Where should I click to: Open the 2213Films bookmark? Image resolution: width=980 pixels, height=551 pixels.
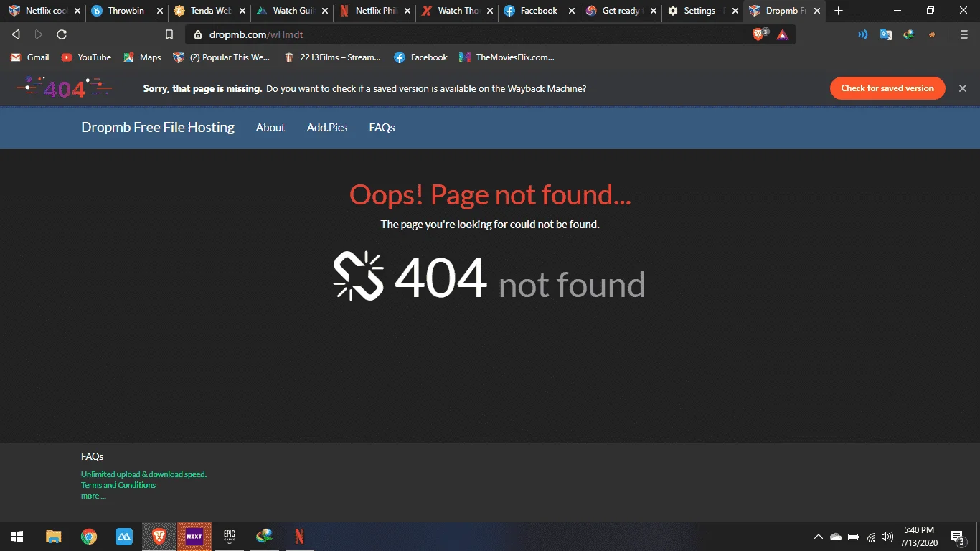pos(332,57)
